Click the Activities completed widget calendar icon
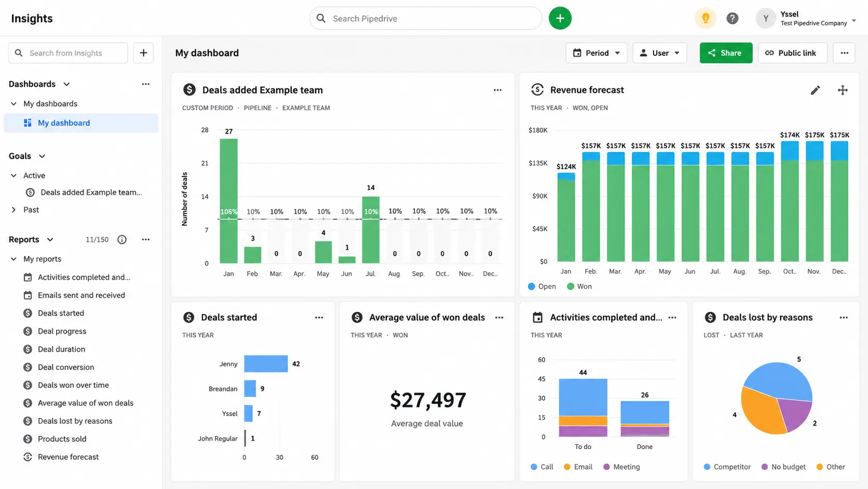The image size is (868, 489). pyautogui.click(x=538, y=317)
